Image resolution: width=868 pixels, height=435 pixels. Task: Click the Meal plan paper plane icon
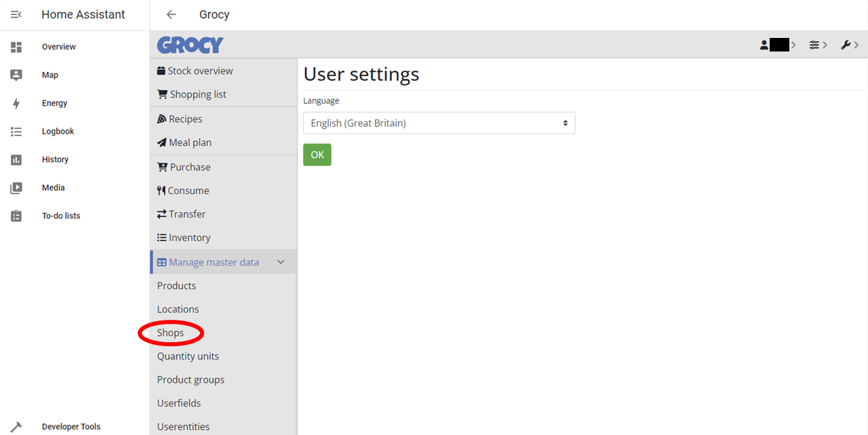click(161, 142)
